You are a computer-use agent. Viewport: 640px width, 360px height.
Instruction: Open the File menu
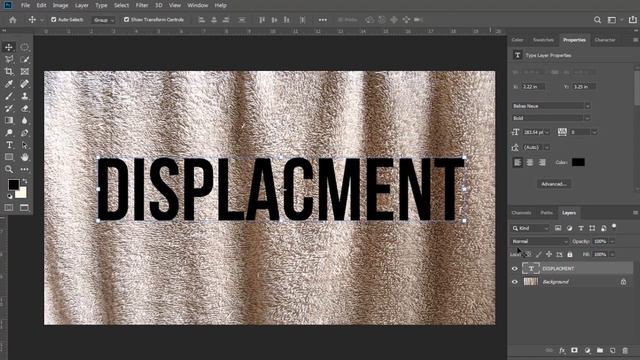(25, 5)
